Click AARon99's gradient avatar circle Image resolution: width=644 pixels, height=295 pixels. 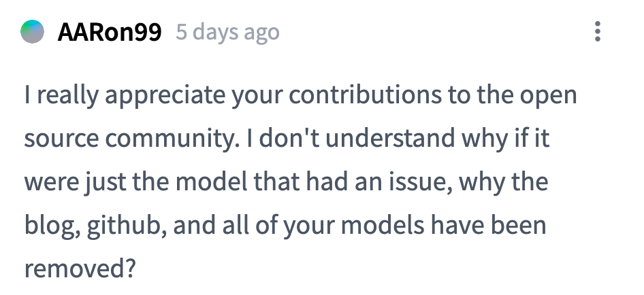pyautogui.click(x=33, y=31)
